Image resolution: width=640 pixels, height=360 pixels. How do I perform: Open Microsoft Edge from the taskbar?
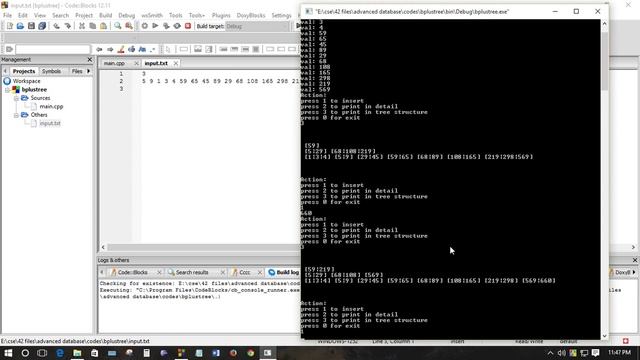60,353
